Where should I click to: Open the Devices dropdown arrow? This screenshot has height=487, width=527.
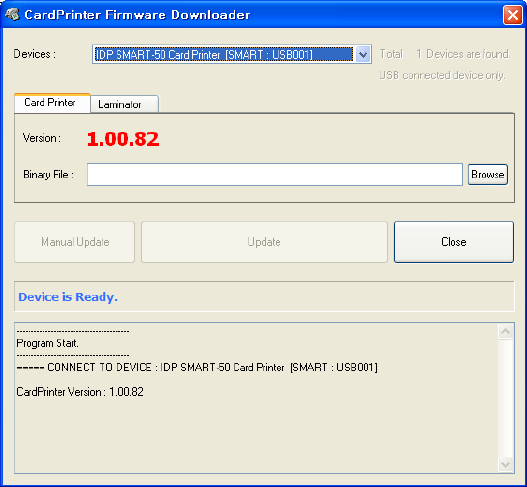(363, 54)
